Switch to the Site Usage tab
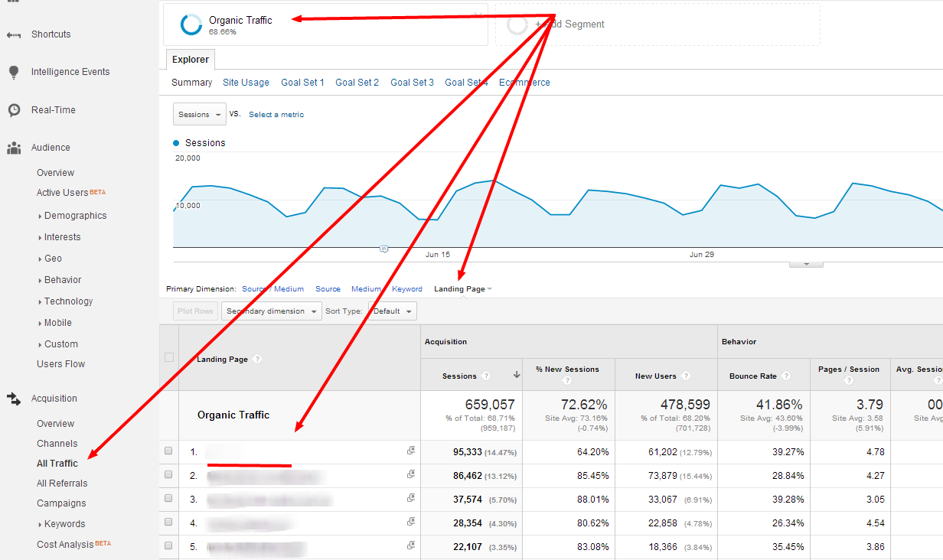 point(246,82)
